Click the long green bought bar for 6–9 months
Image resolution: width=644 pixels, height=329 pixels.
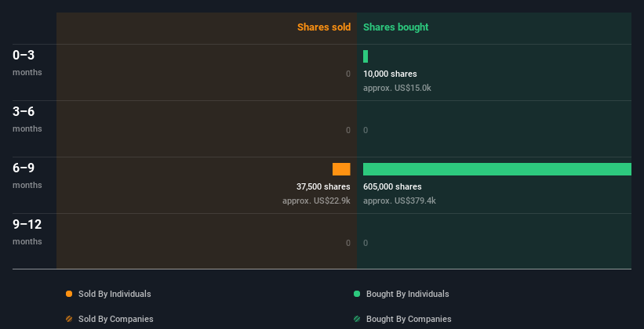coord(497,169)
